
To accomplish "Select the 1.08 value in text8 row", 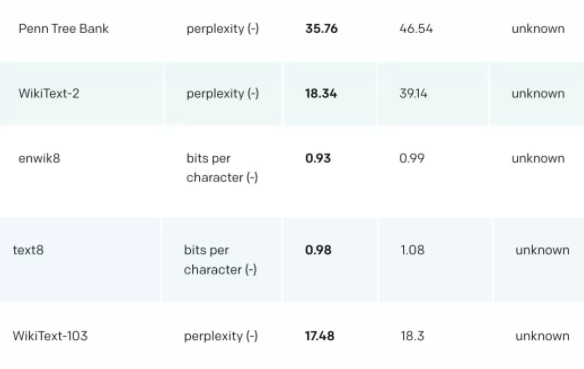I will (x=413, y=250).
